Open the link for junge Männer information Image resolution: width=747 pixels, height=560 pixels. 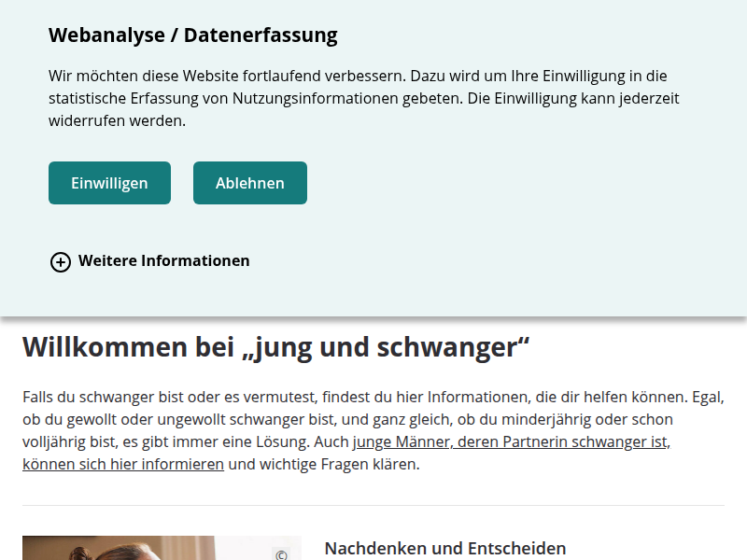point(510,441)
